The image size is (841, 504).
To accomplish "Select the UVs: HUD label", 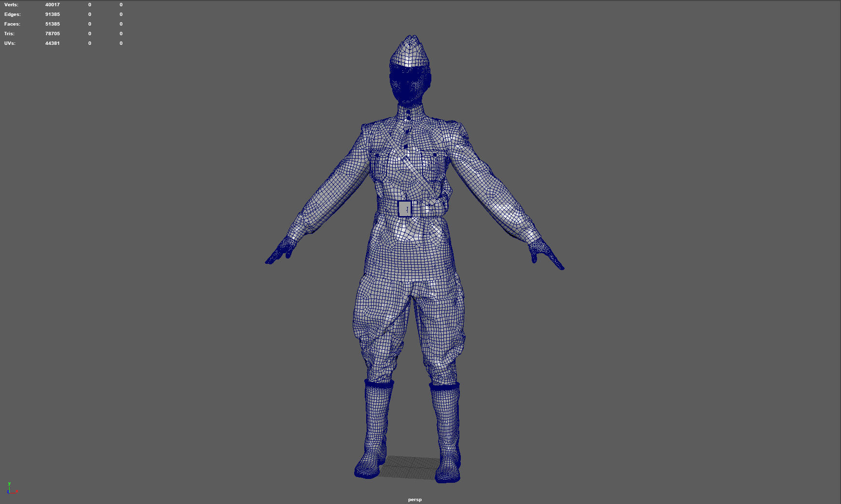I will tap(10, 43).
